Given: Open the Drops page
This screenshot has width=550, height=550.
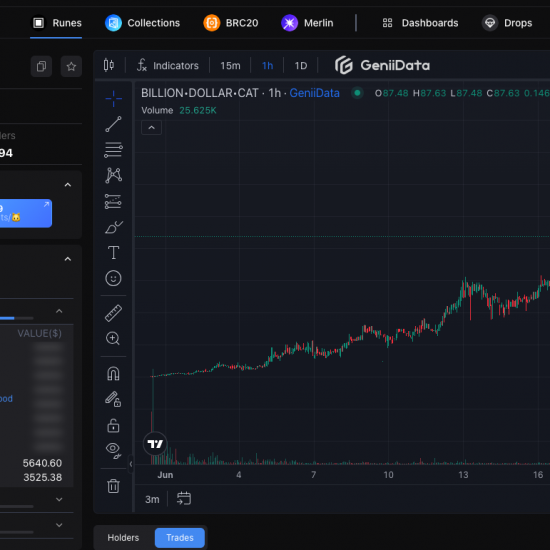Looking at the screenshot, I should coord(507,23).
